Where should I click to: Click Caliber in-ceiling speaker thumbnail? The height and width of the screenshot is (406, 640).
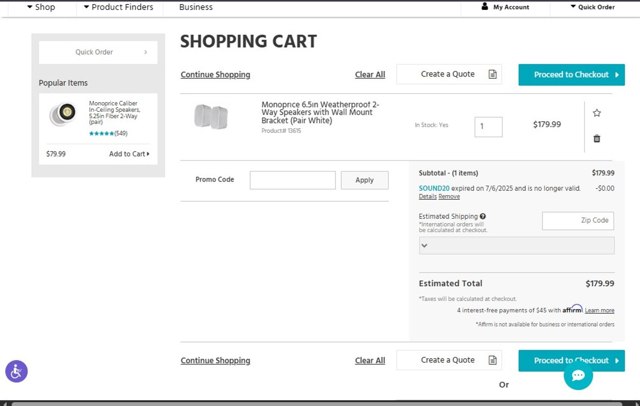[62, 114]
